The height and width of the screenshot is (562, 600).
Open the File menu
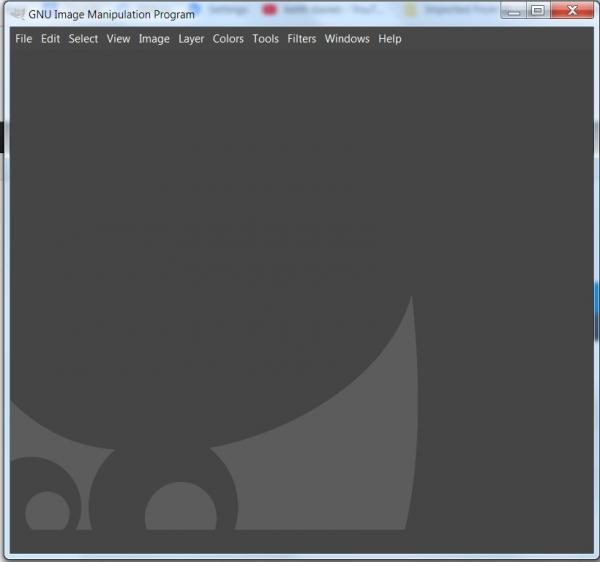click(24, 39)
